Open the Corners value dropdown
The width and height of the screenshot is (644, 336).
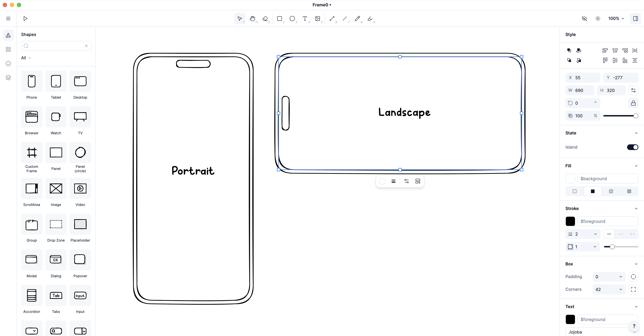point(621,289)
